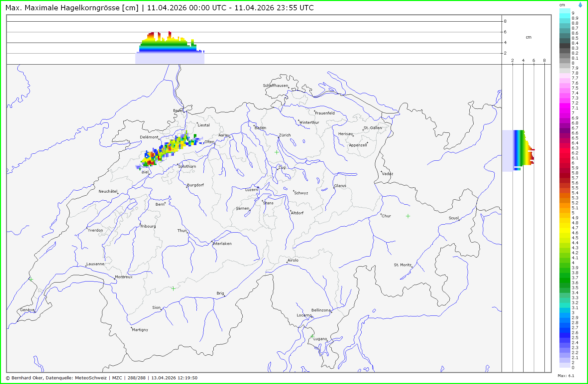Pick the red 6 cm legend color

[565, 163]
